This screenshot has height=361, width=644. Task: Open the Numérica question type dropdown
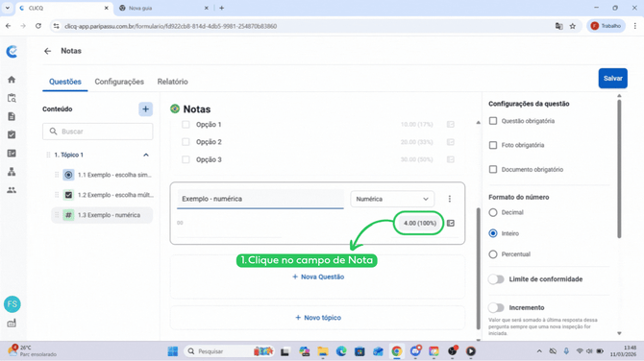pyautogui.click(x=392, y=199)
